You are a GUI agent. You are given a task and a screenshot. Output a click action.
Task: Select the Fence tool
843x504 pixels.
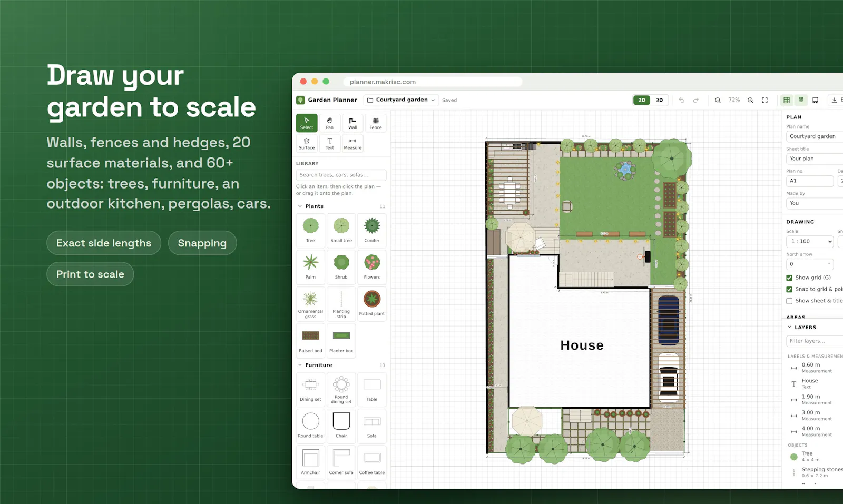pos(376,123)
